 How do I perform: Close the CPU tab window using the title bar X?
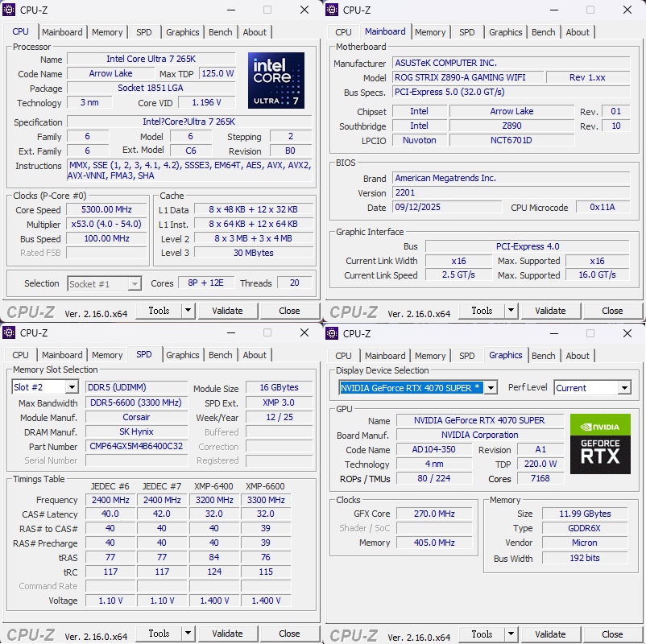tap(304, 10)
